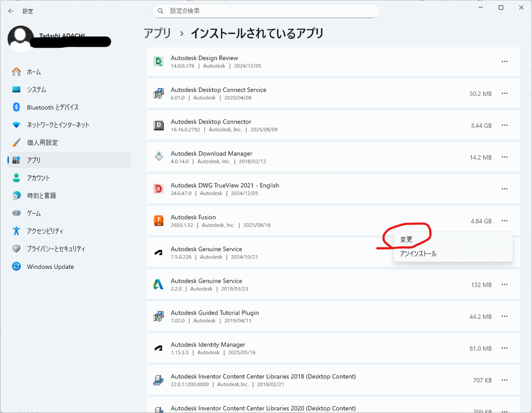Viewport: 532px width, 413px height.
Task: Open 個人用設定 personalization settings
Action: pos(69,143)
